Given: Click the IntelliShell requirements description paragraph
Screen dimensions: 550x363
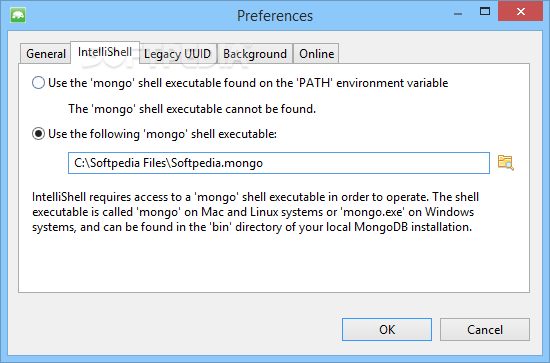Looking at the screenshot, I should 255,212.
